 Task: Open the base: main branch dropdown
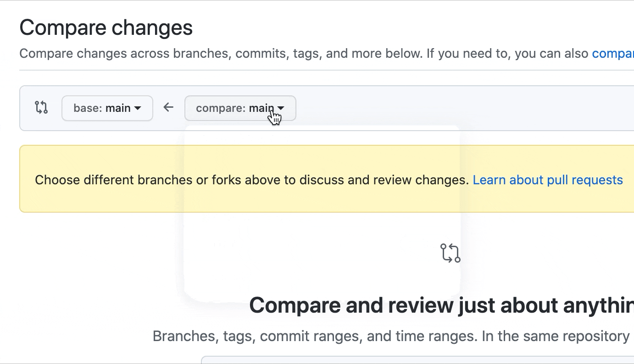pos(107,108)
